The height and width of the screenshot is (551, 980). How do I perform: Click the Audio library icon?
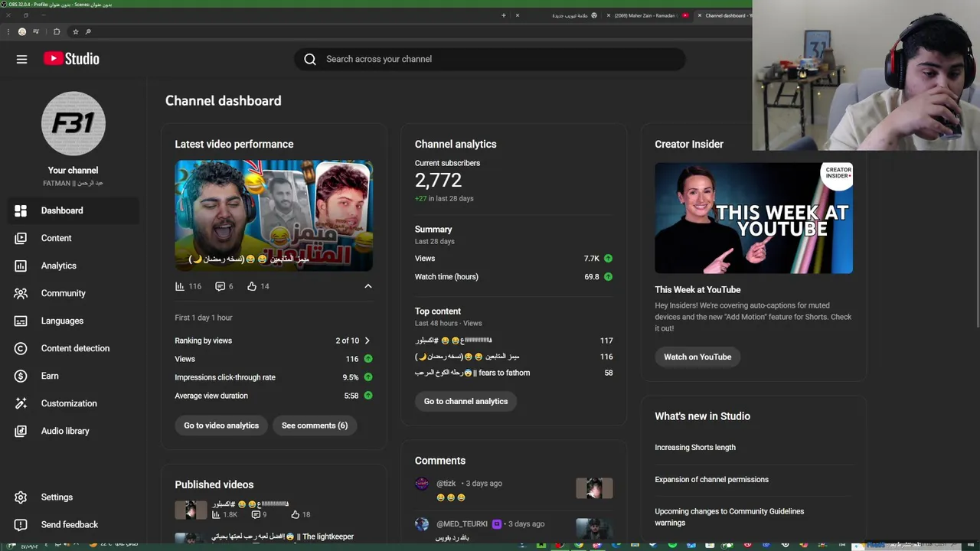21,431
